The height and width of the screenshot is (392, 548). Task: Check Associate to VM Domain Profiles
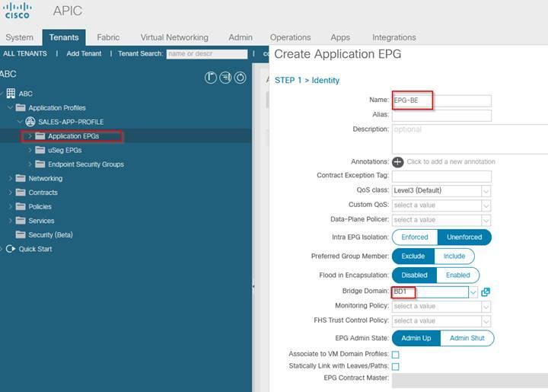396,355
